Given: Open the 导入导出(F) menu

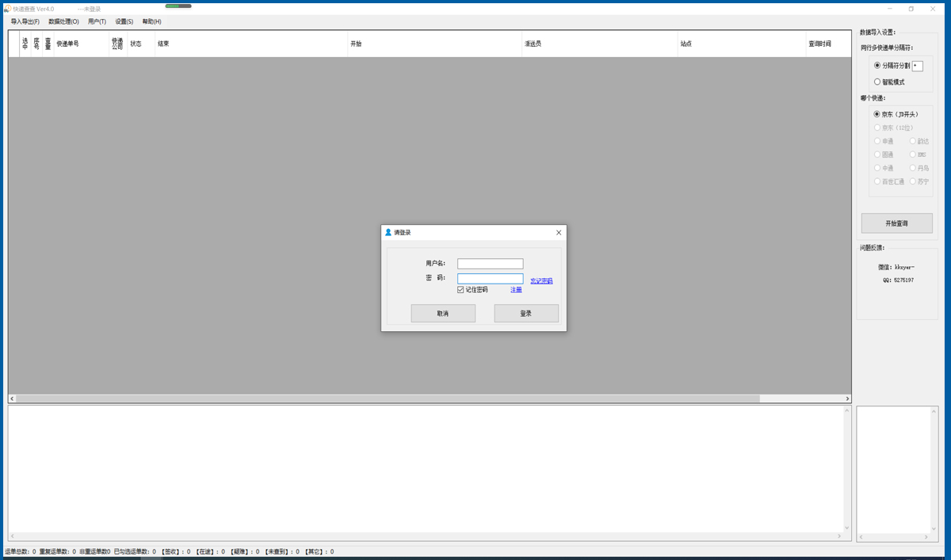Looking at the screenshot, I should click(25, 21).
